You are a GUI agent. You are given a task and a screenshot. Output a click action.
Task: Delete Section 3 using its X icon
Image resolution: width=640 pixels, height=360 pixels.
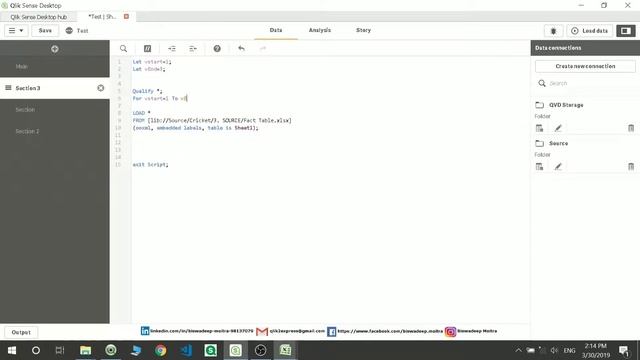(x=101, y=88)
